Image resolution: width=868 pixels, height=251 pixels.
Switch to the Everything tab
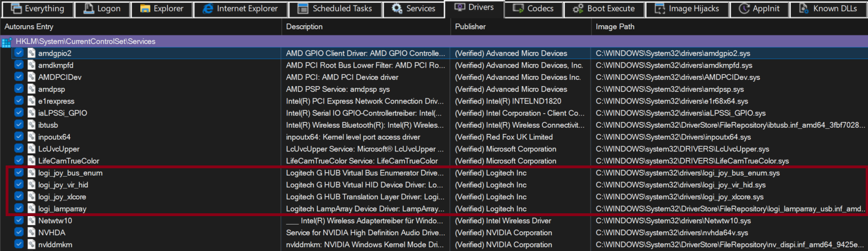tap(37, 8)
